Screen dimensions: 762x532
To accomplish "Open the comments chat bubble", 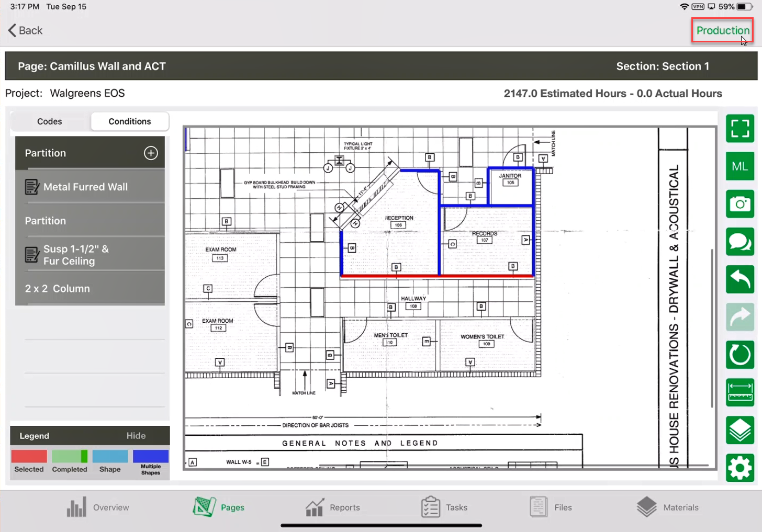I will (739, 242).
